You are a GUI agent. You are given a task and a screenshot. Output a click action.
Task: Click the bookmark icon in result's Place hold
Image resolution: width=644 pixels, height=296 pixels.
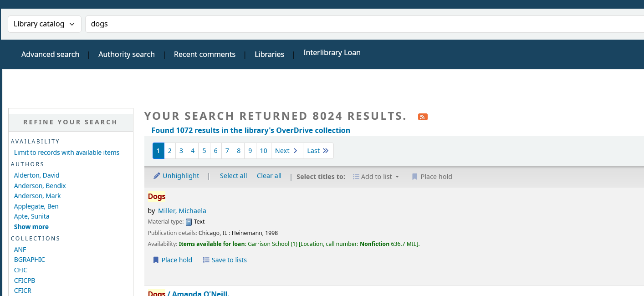[156, 260]
